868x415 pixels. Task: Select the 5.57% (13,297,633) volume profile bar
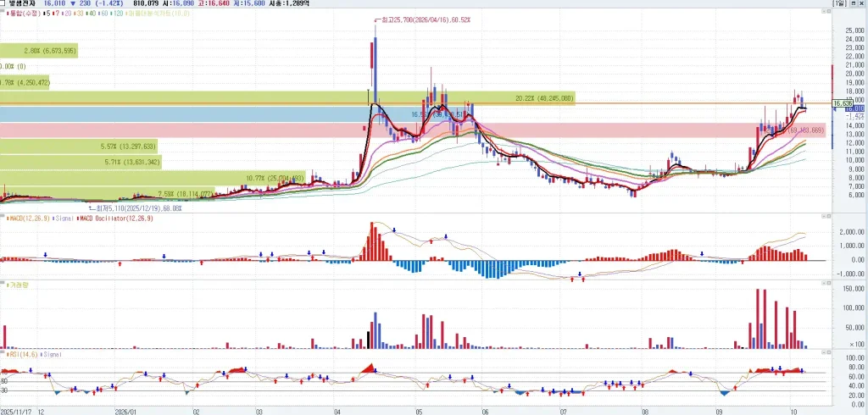point(79,146)
